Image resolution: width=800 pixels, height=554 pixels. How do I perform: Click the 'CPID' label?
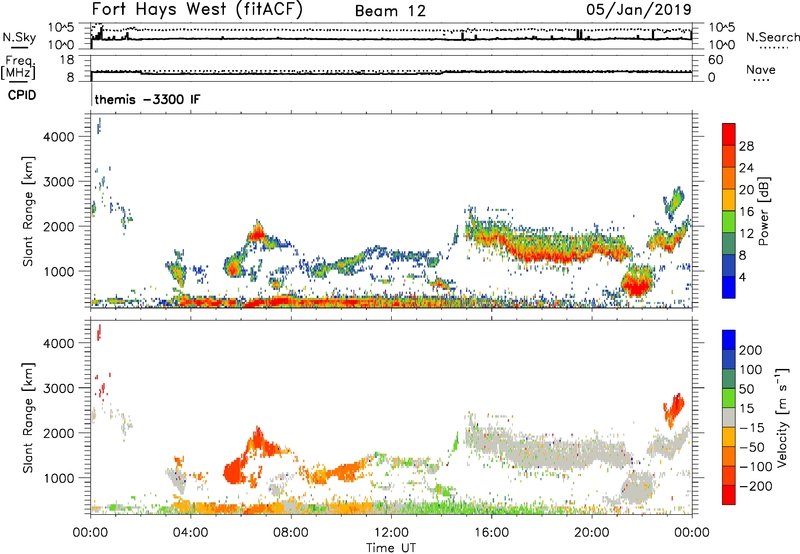pyautogui.click(x=22, y=95)
